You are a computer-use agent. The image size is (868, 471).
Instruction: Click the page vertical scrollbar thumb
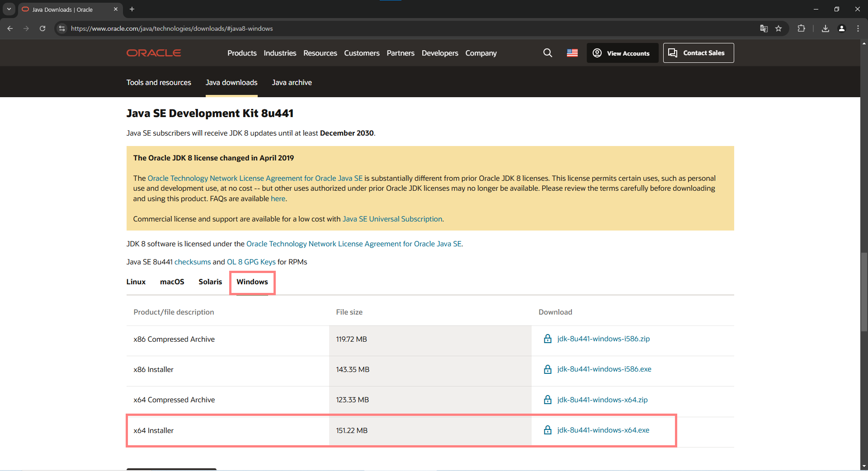click(x=864, y=292)
